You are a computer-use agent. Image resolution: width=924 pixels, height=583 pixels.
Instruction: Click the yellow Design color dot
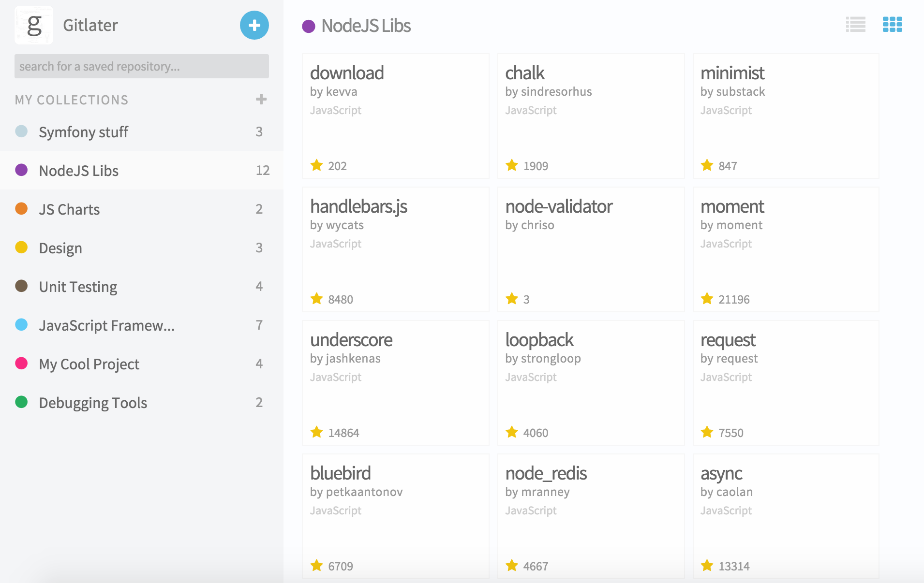pos(21,247)
